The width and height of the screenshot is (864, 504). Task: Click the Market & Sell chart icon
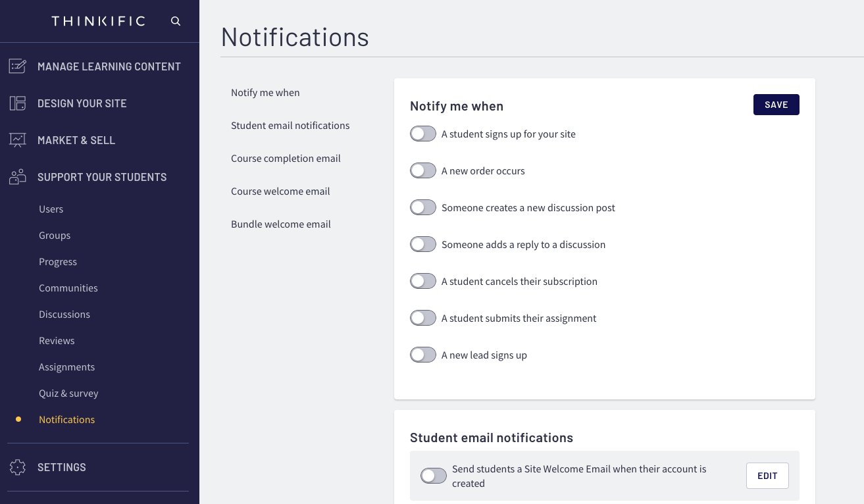click(18, 139)
